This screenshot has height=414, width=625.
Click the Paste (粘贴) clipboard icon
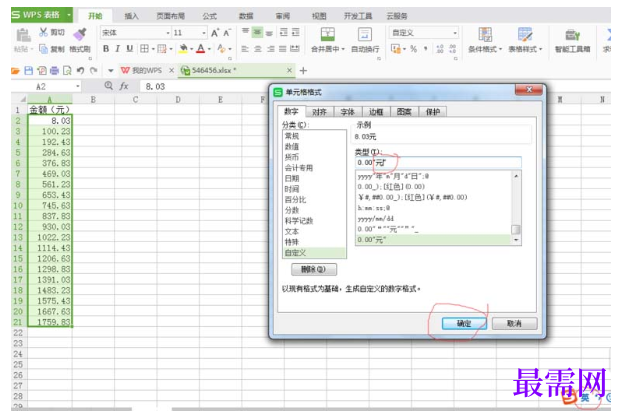[x=23, y=35]
